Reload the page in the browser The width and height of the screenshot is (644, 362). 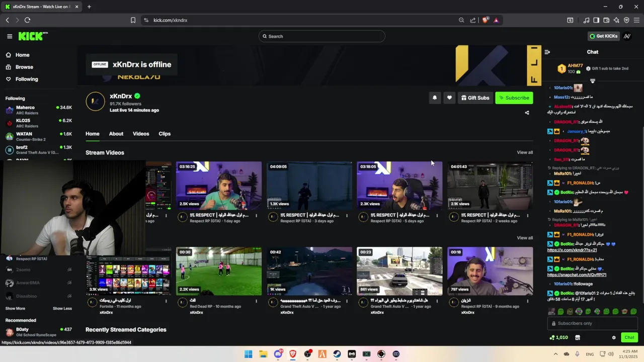point(27,20)
